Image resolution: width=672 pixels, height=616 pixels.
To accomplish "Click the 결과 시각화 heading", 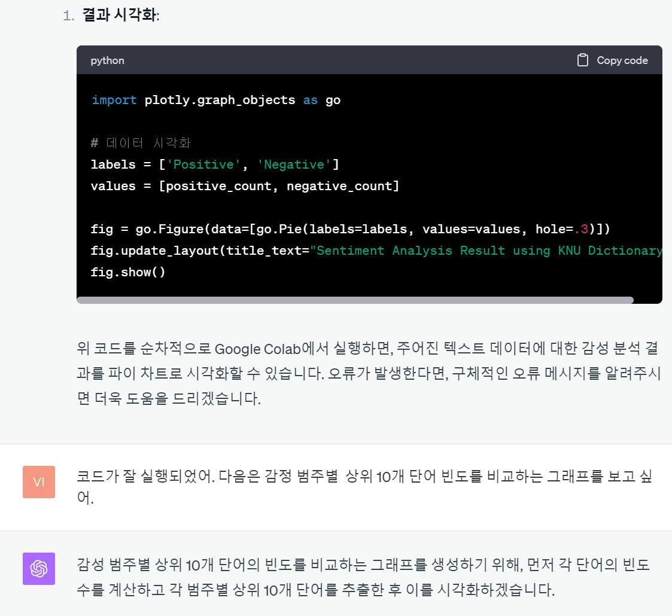I will coord(120,16).
